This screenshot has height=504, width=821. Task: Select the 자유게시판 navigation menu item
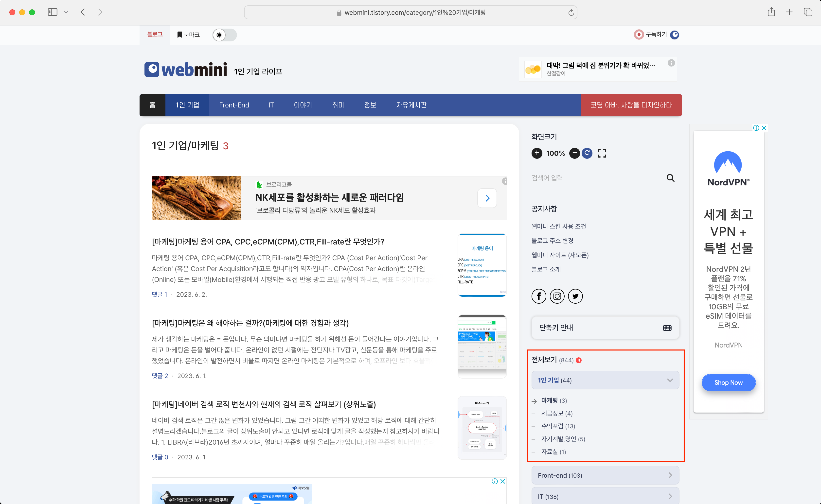point(411,105)
